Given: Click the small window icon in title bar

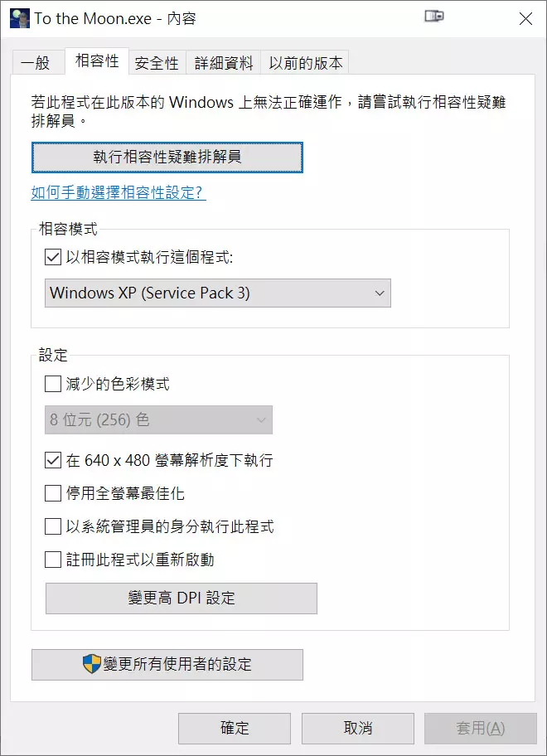Looking at the screenshot, I should [x=434, y=17].
